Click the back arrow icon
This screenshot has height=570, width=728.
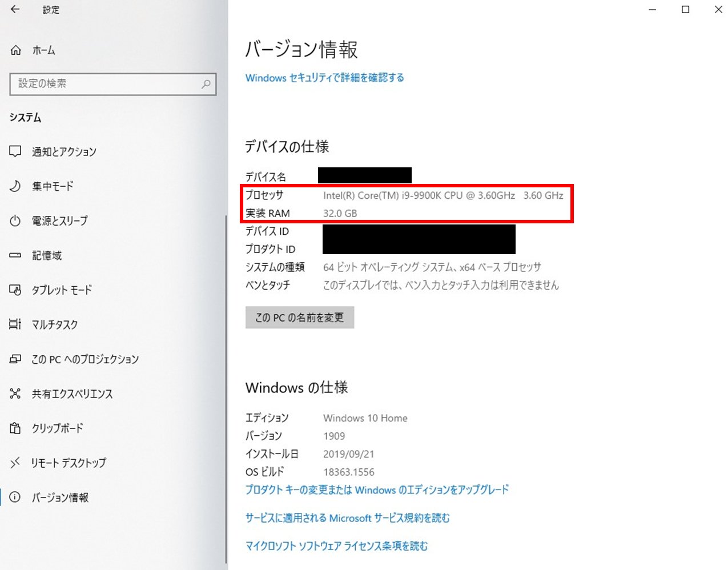15,9
